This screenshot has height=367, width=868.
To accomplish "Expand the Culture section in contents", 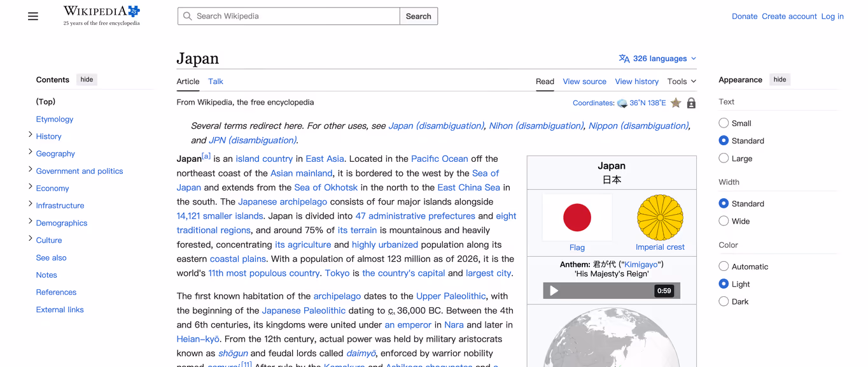I will (x=31, y=238).
